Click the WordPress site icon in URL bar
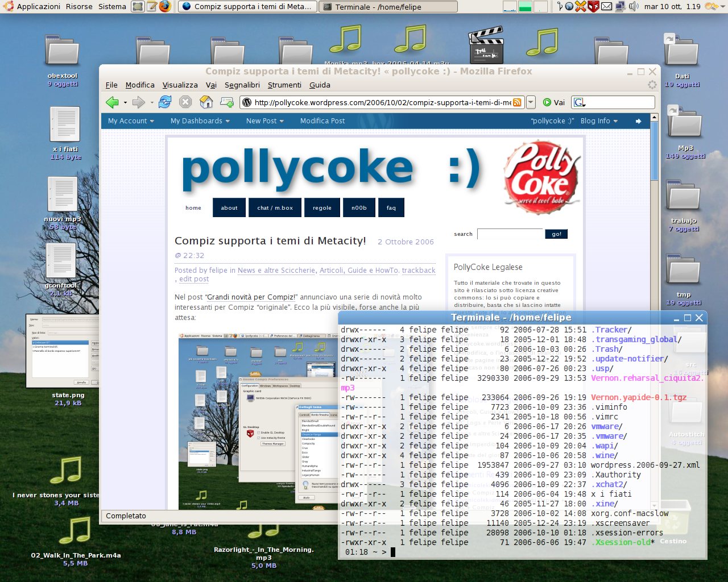This screenshot has height=582, width=728. pos(247,102)
